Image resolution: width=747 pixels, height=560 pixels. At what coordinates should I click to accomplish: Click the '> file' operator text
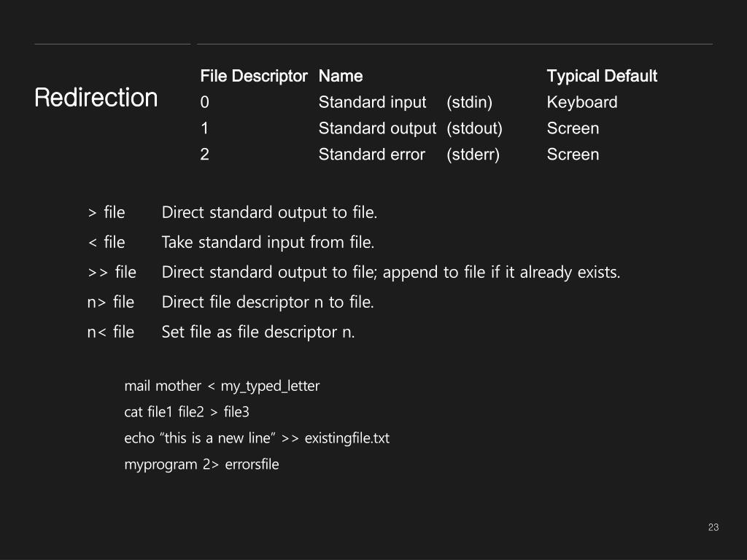[107, 212]
